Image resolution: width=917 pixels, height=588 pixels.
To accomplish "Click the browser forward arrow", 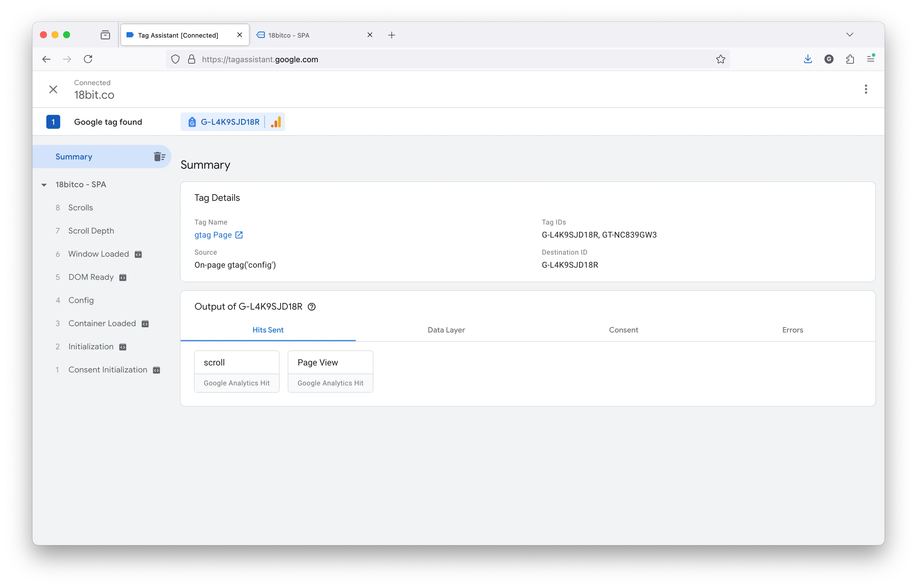I will tap(67, 59).
